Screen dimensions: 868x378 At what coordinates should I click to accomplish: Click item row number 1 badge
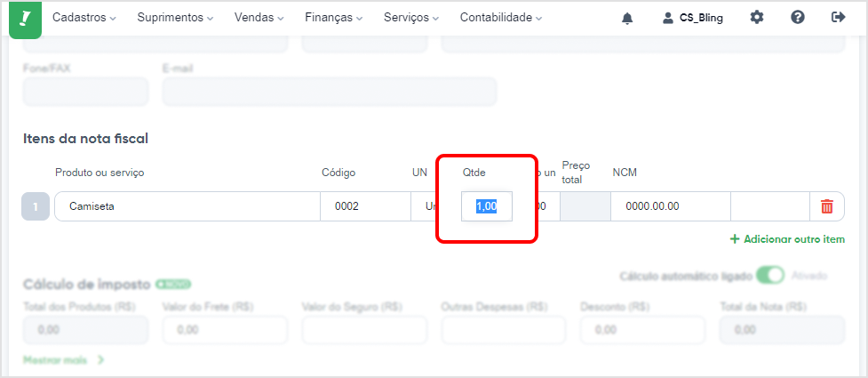(x=36, y=206)
